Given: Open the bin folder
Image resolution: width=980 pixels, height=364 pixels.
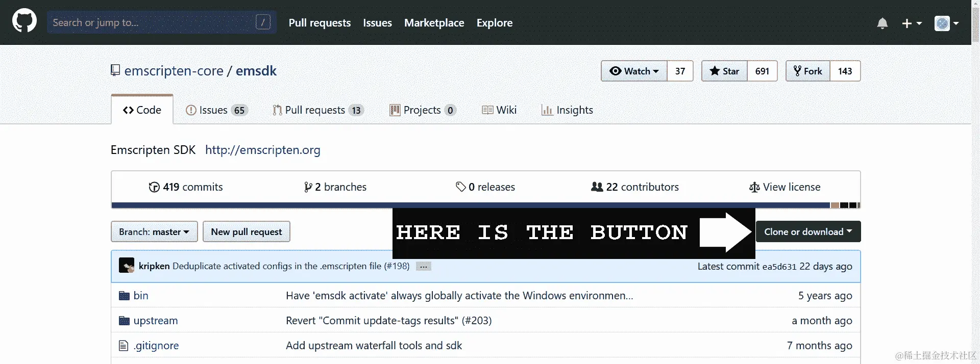Looking at the screenshot, I should (141, 296).
